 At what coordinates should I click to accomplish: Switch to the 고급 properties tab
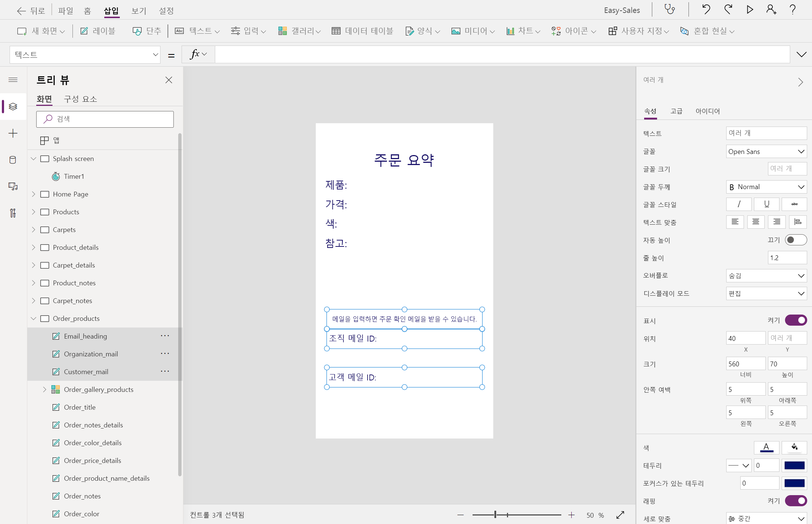tap(676, 111)
